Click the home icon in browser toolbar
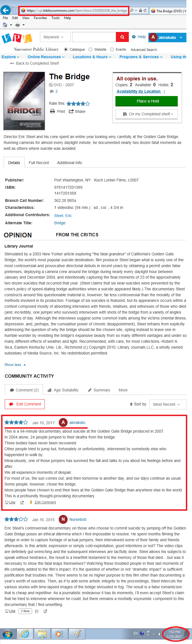 point(5,25)
